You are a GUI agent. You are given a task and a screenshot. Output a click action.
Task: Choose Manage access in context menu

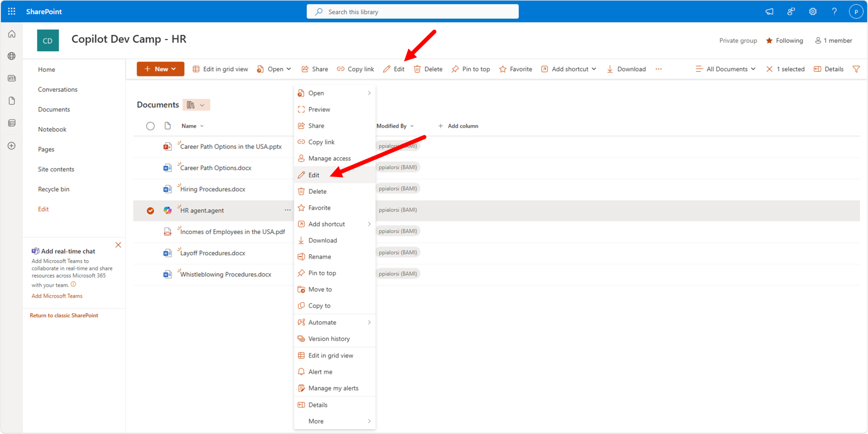334,158
